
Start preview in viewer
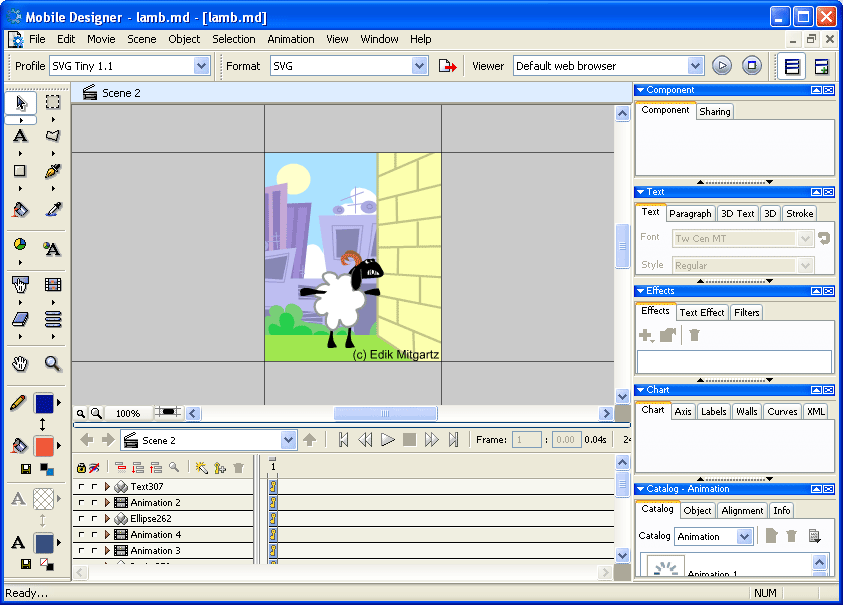[722, 66]
